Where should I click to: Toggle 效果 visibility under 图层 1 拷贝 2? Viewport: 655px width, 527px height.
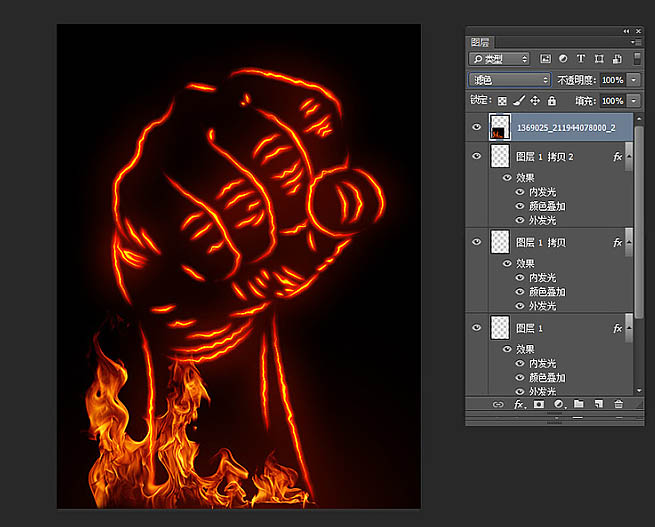click(x=507, y=177)
